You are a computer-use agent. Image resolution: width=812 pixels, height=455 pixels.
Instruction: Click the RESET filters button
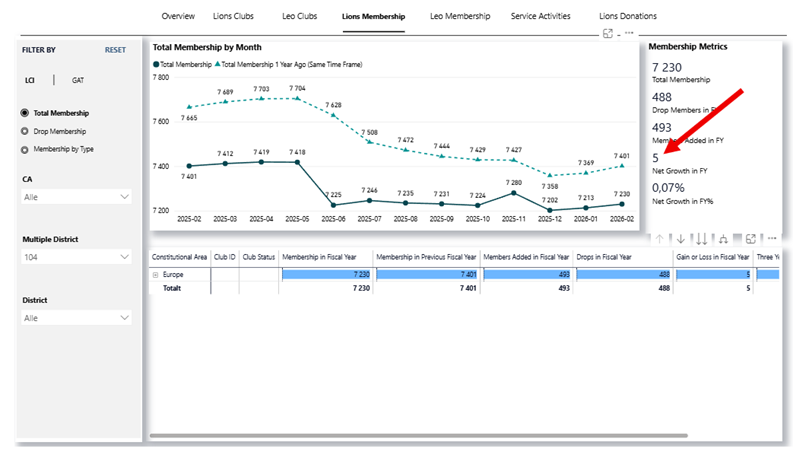(115, 49)
